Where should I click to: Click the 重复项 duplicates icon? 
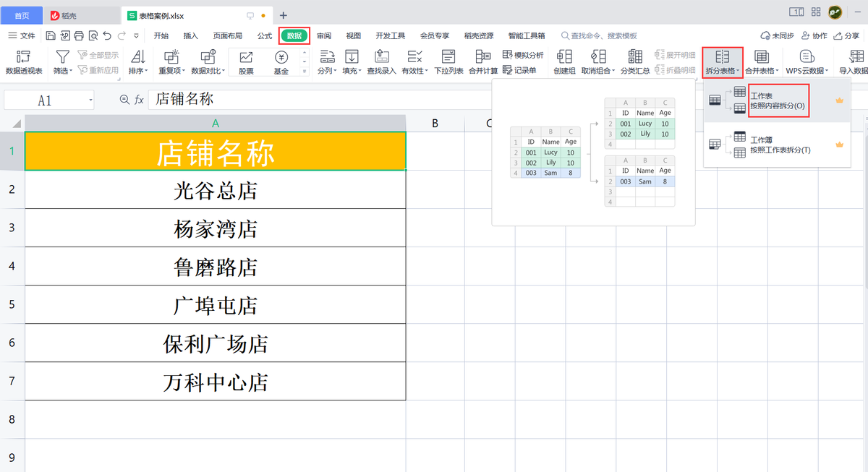tap(172, 56)
